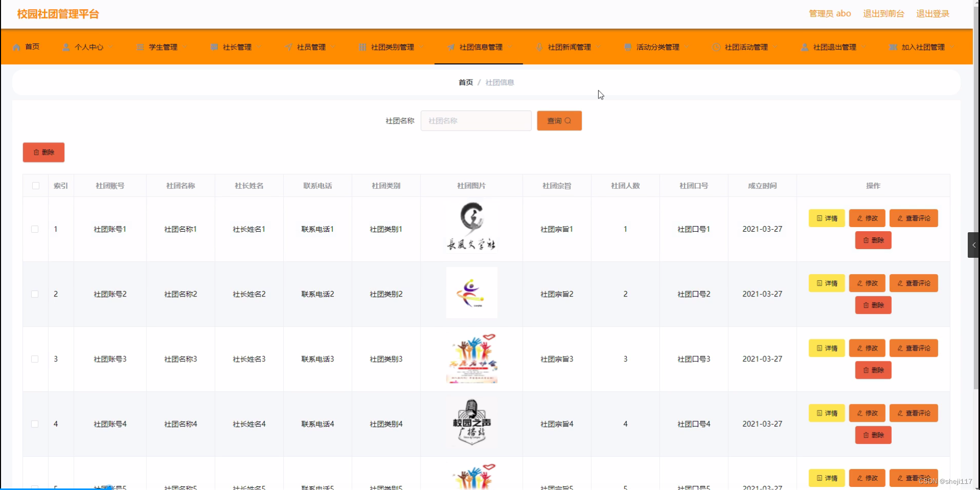Click the 查询 search button
980x490 pixels.
click(x=559, y=121)
